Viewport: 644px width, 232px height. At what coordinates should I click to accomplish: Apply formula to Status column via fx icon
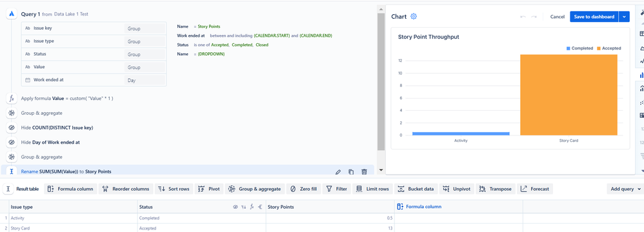[x=252, y=207]
